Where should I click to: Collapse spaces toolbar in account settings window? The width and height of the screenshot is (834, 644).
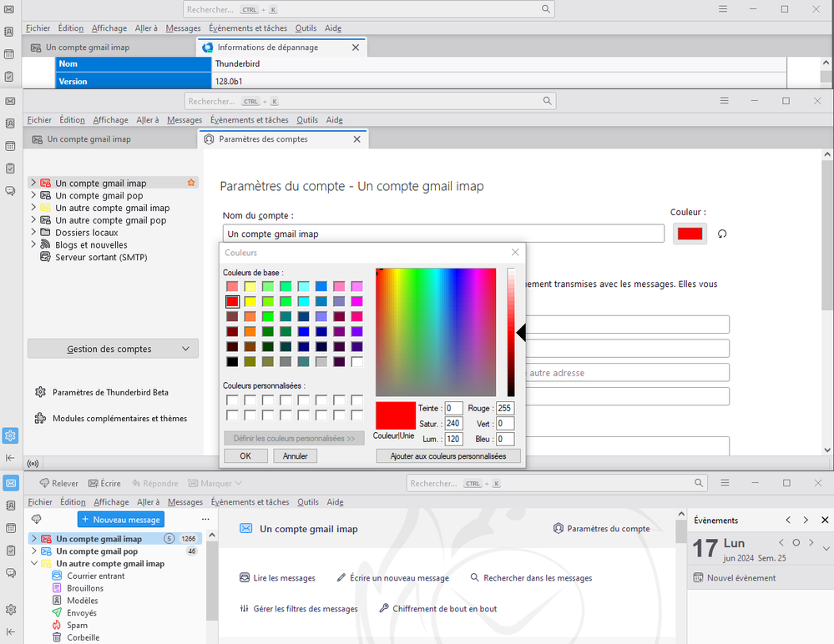10,457
